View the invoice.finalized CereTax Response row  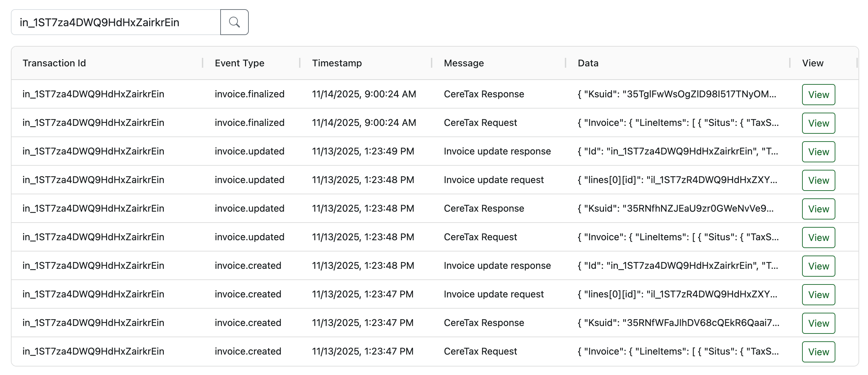(x=818, y=95)
